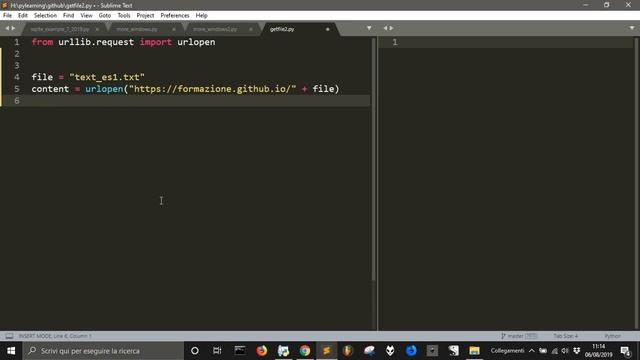
Task: Click line number 3 in the gutter
Action: (17, 66)
